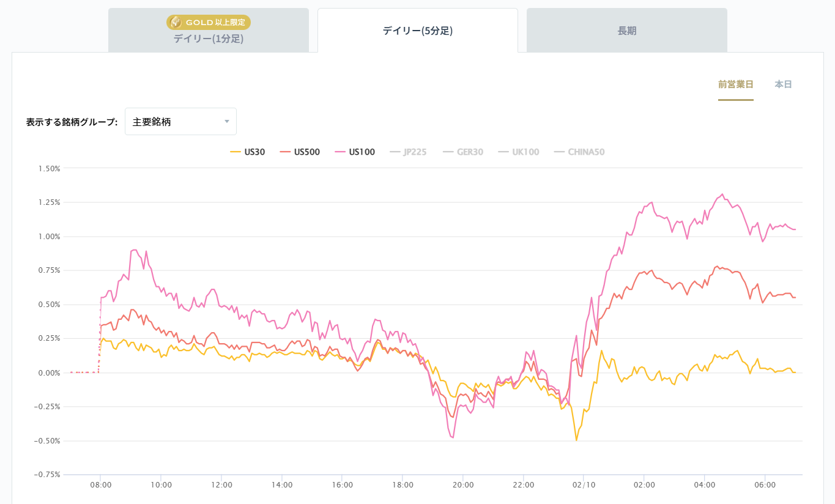This screenshot has height=504, width=835.
Task: Show the UK100 series on the chart
Action: 524,152
